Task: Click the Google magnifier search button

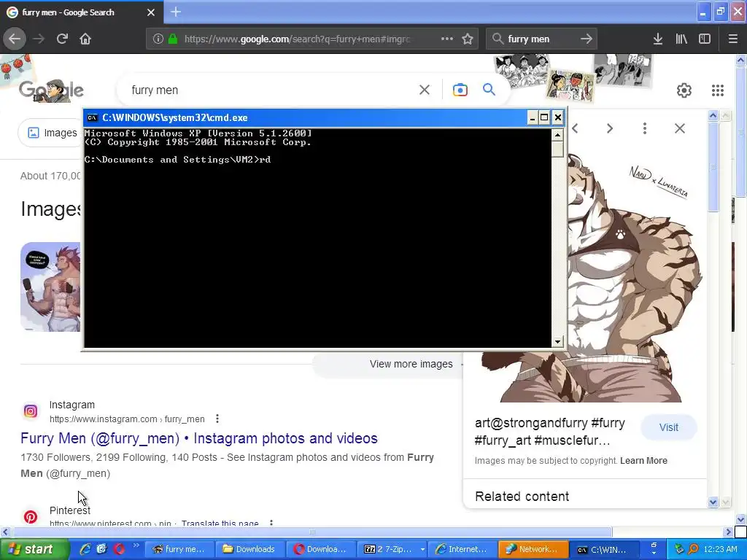Action: pyautogui.click(x=489, y=90)
